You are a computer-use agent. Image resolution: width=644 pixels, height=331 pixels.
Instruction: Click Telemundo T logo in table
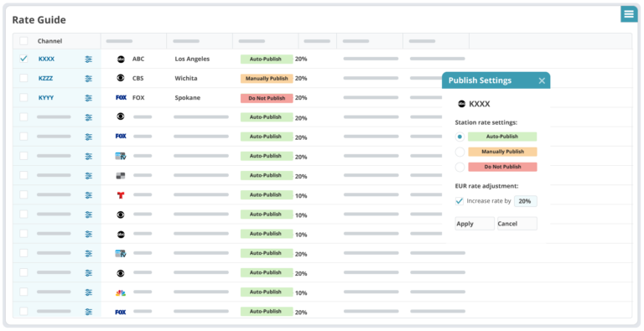tap(121, 195)
